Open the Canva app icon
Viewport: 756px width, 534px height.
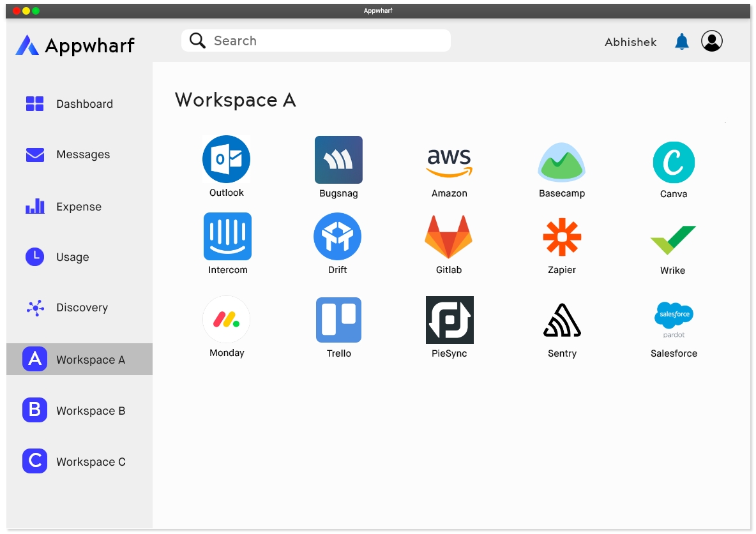coord(674,163)
